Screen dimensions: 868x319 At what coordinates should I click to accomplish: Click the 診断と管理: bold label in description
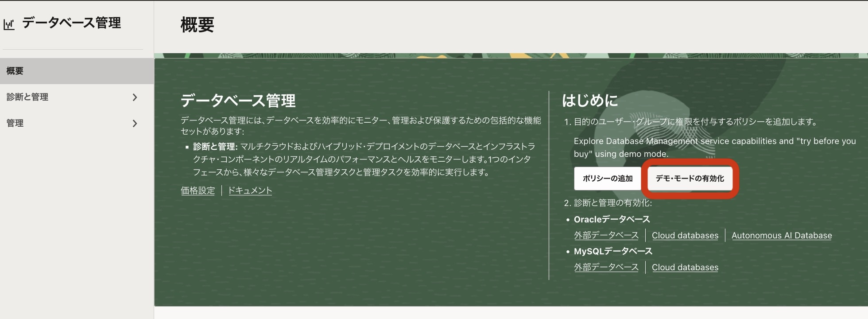point(215,147)
